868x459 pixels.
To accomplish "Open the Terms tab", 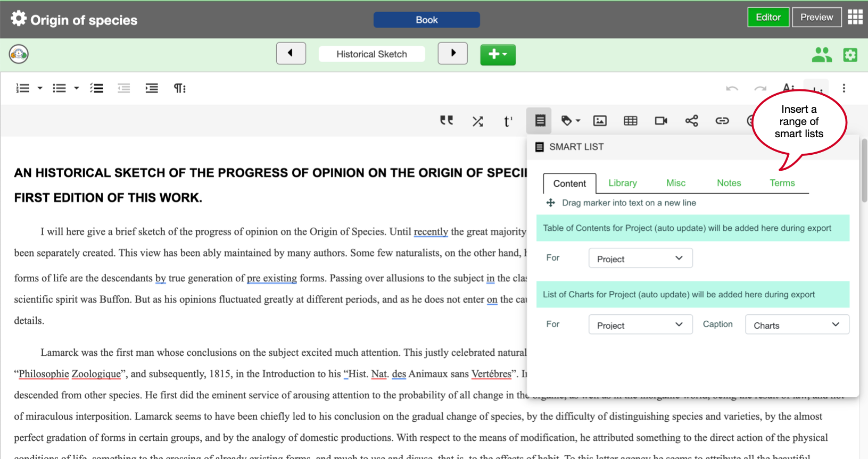I will (782, 183).
